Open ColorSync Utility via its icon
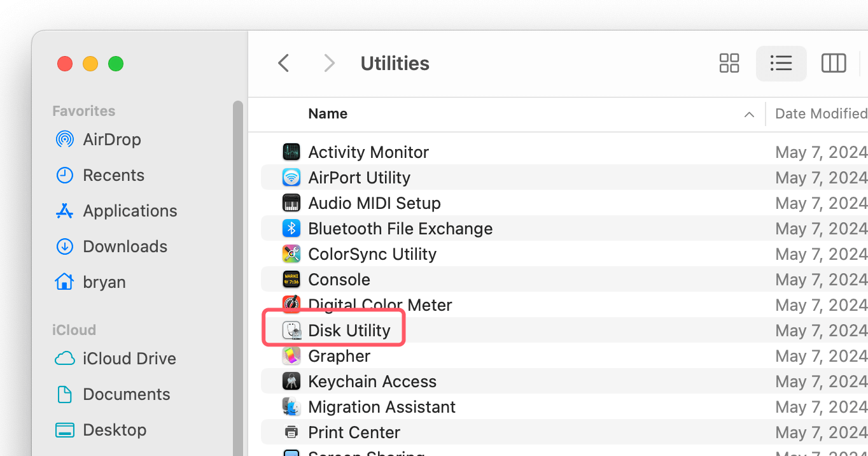Screen dimensions: 868x456 tap(291, 253)
